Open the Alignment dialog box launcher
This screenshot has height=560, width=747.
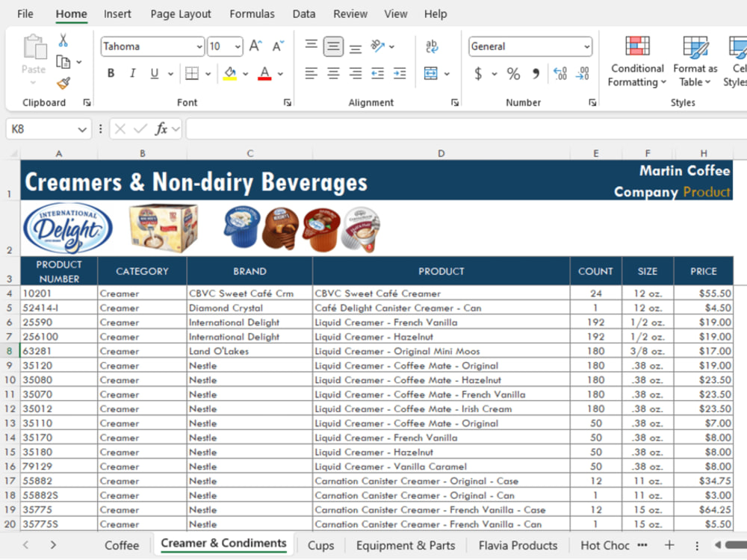[x=456, y=102]
